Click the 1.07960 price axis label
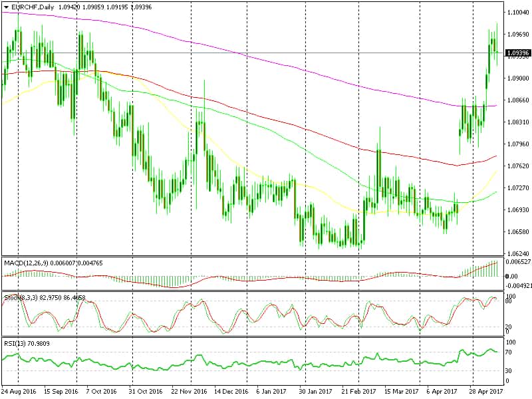The width and height of the screenshot is (532, 399). point(518,144)
